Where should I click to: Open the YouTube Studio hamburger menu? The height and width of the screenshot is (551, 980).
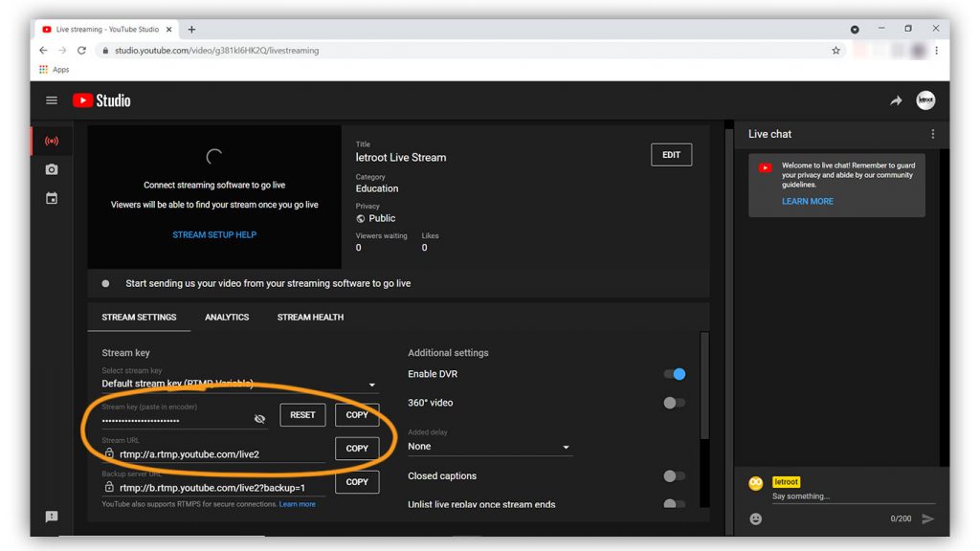click(x=52, y=100)
